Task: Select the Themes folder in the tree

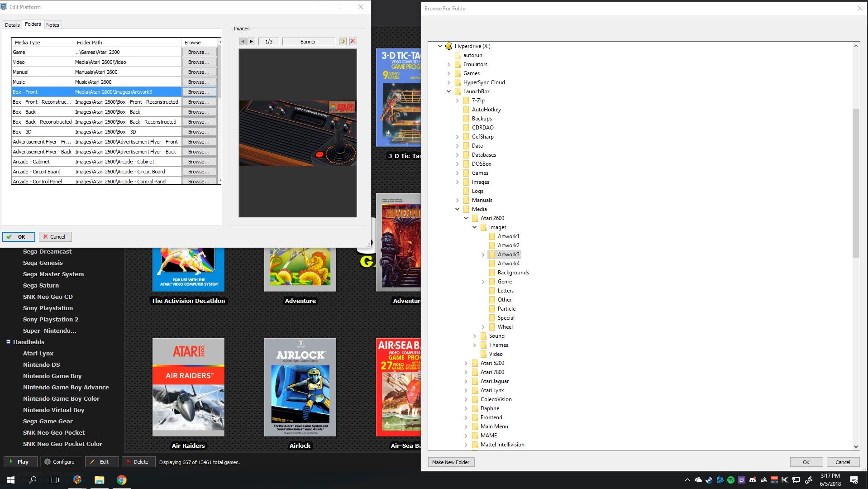Action: pos(498,345)
